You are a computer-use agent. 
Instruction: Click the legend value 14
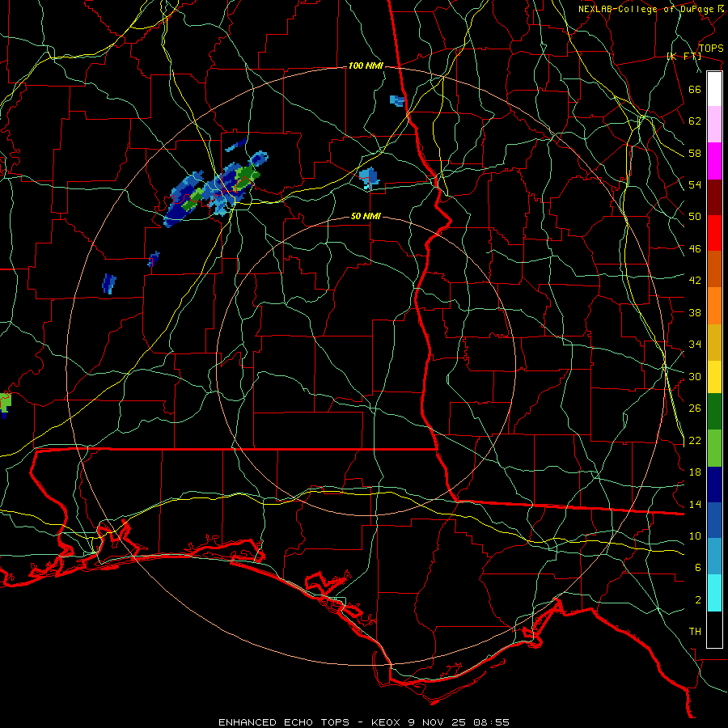pos(695,504)
